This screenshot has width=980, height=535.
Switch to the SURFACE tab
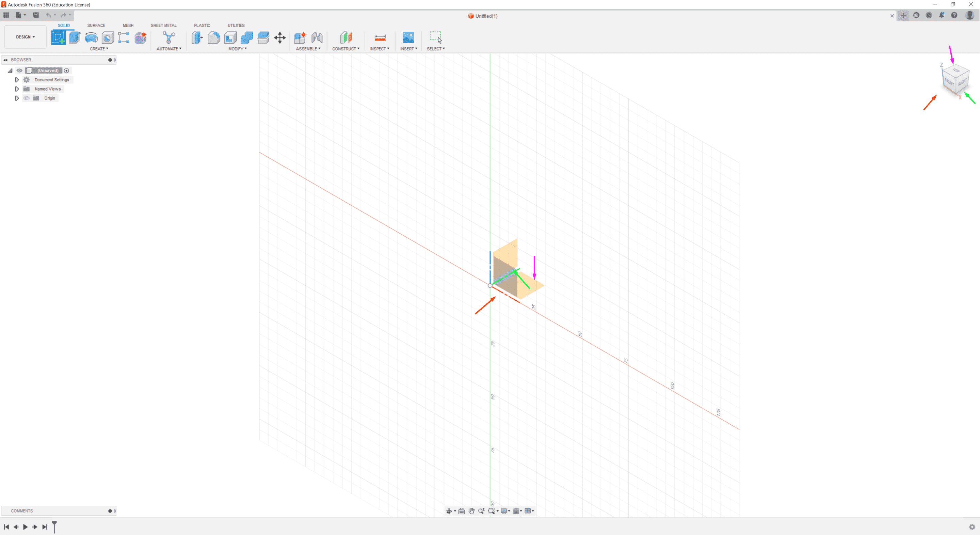tap(96, 26)
